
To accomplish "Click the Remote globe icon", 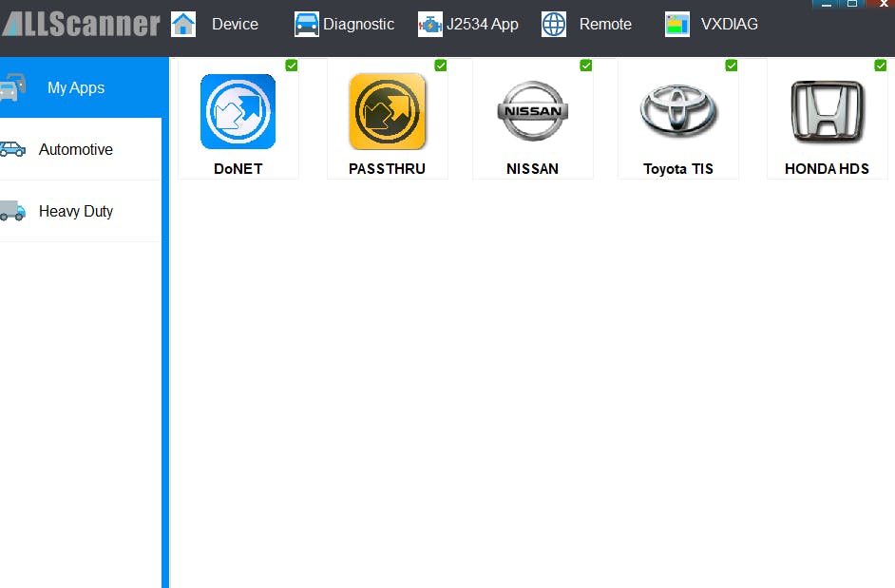I will click(x=554, y=25).
